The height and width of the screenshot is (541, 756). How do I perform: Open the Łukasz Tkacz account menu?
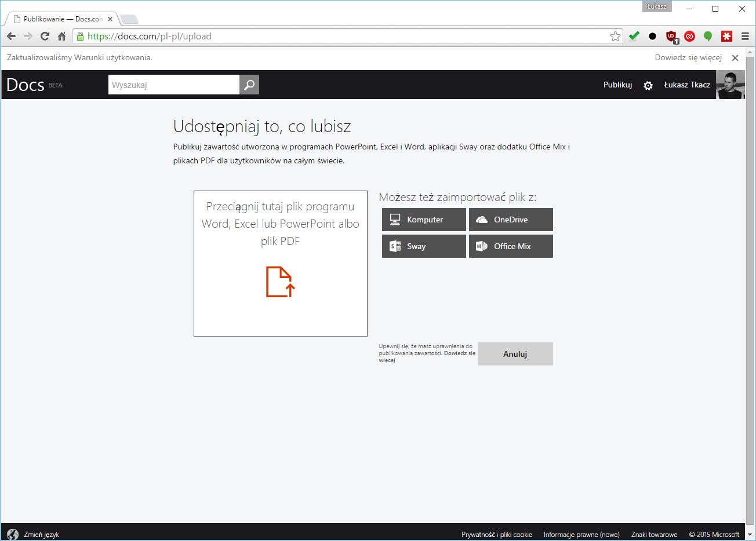687,85
